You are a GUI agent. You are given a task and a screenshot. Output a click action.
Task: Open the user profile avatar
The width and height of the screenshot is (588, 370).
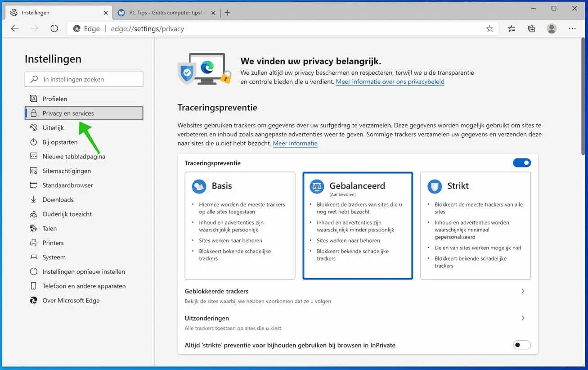[552, 28]
